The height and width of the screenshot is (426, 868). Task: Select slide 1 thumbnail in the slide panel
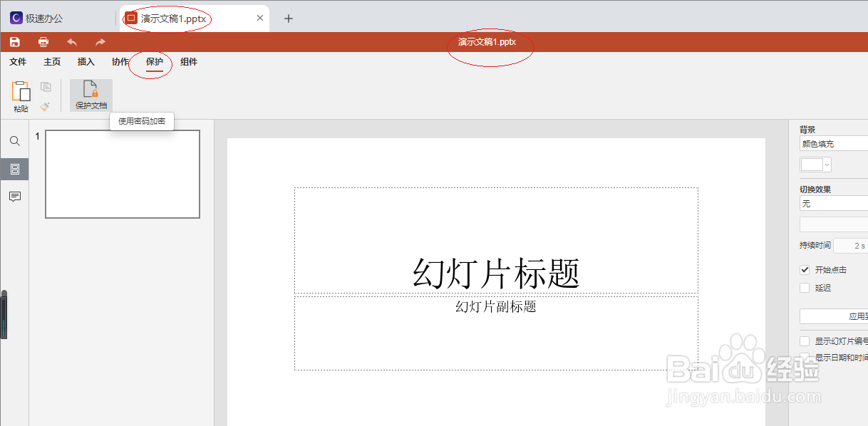click(122, 173)
